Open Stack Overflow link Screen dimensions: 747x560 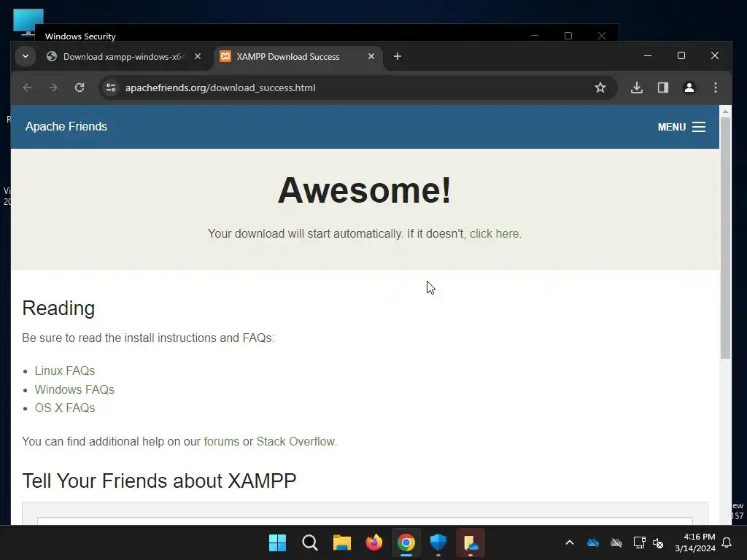[296, 441]
